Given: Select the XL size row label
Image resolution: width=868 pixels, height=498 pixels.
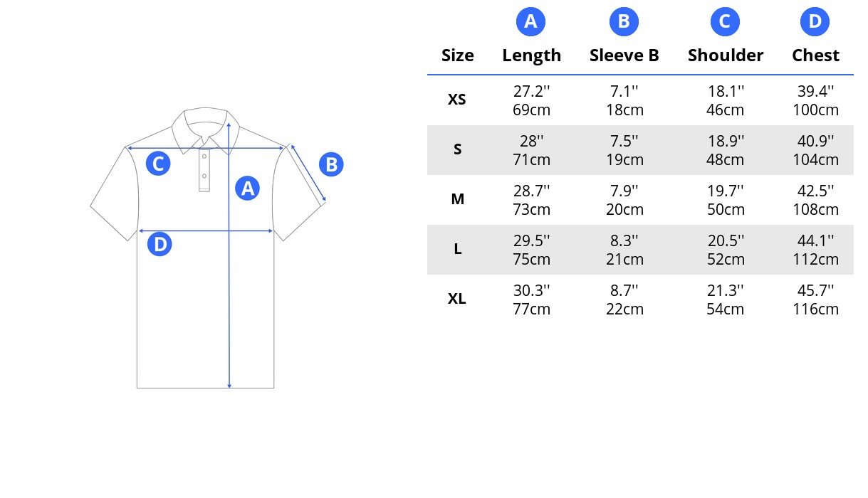Looking at the screenshot, I should (x=457, y=299).
